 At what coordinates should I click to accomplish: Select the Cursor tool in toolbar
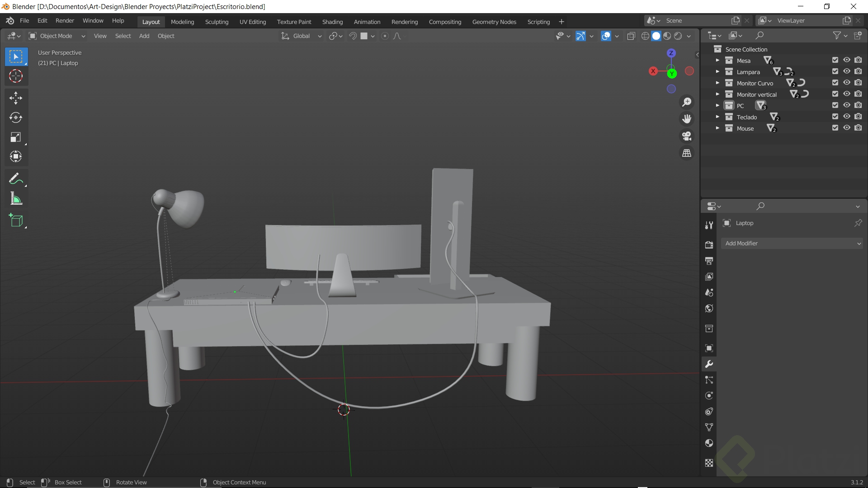point(16,76)
